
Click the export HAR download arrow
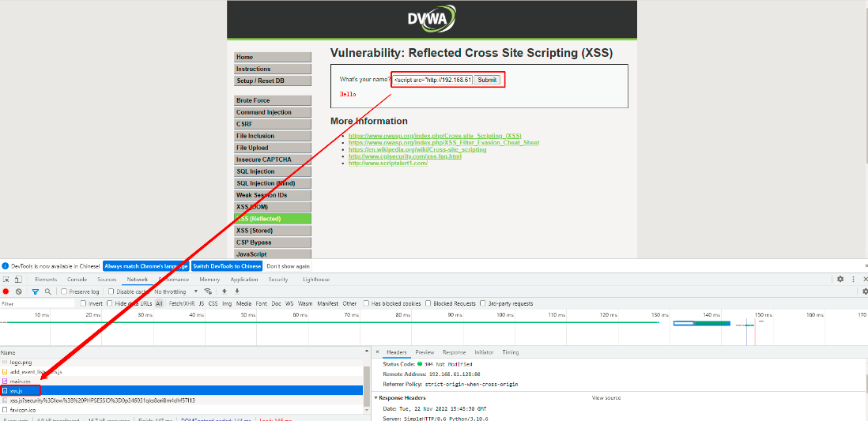click(x=237, y=291)
